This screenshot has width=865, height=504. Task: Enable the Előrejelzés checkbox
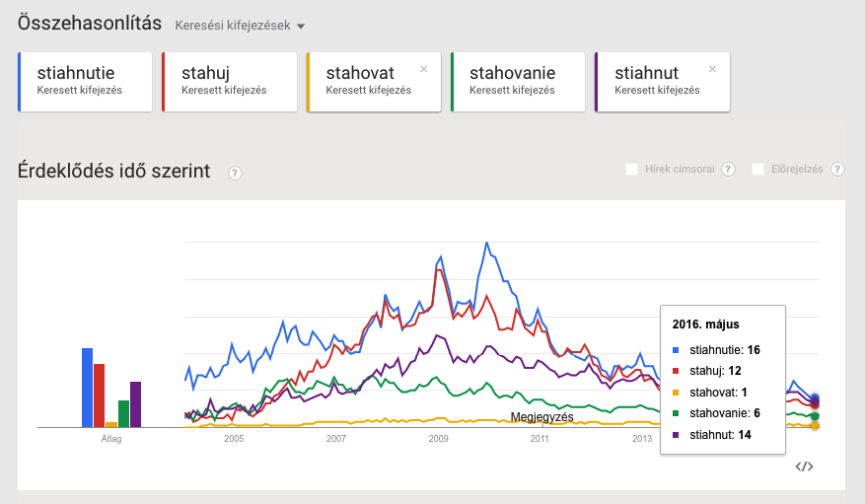pos(757,170)
